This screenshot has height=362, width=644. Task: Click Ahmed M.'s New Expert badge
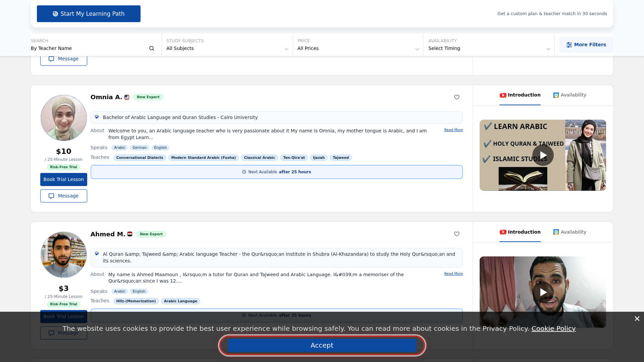(151, 234)
